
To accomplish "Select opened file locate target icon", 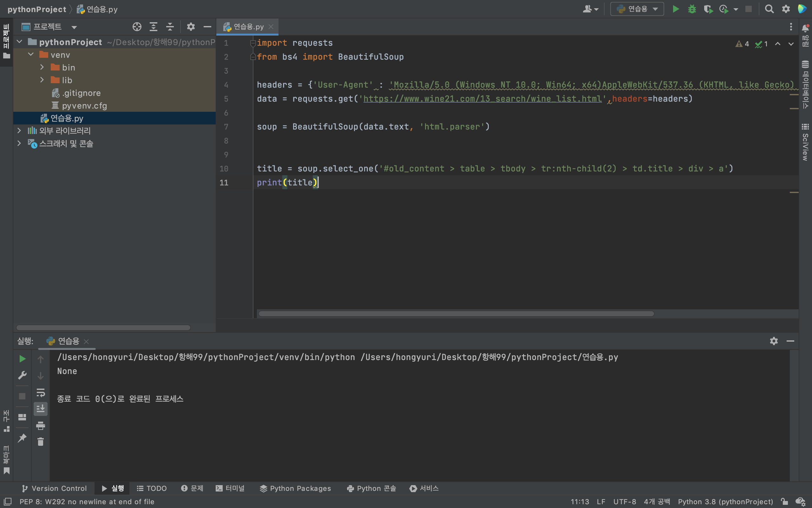I will click(x=137, y=27).
